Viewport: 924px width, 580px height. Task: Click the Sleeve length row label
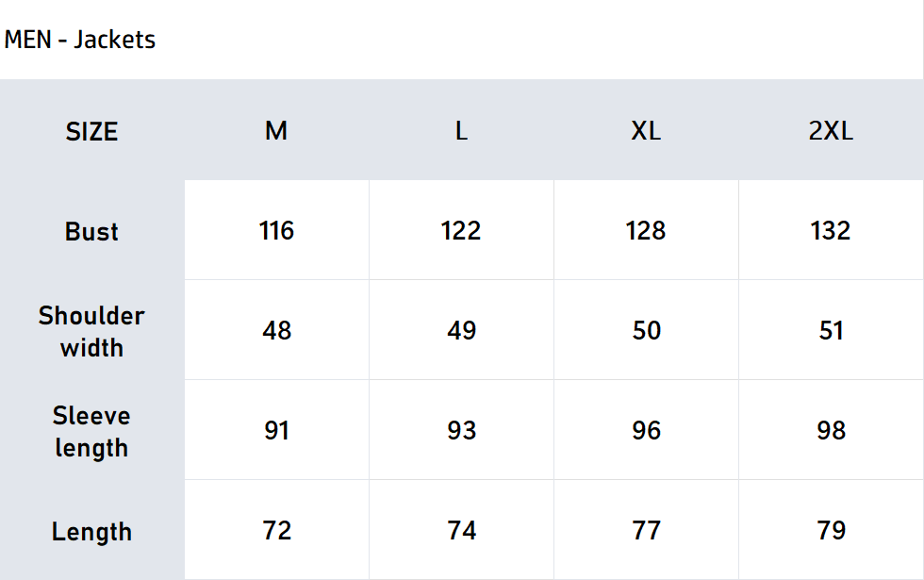[91, 431]
